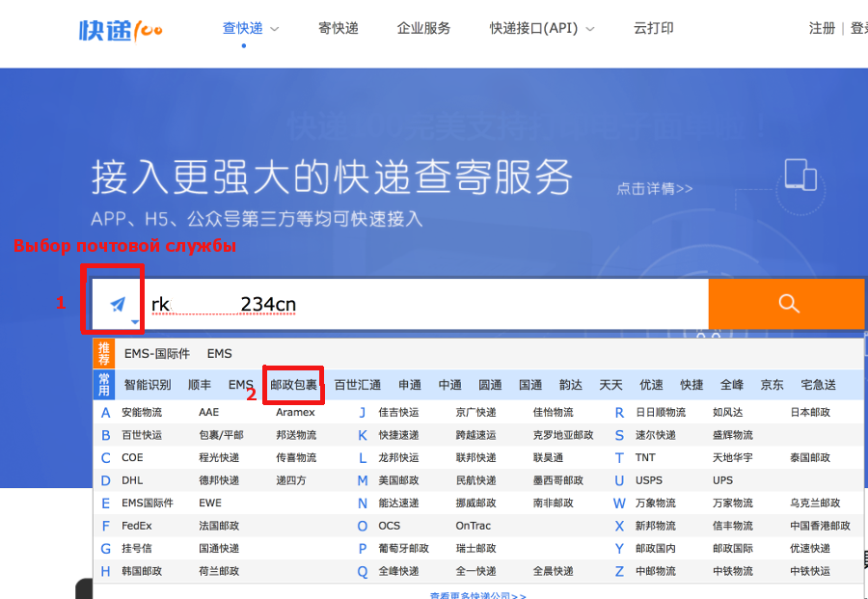Image resolution: width=868 pixels, height=599 pixels.
Task: Select 佳吉快运 under letter J
Action: tap(398, 413)
